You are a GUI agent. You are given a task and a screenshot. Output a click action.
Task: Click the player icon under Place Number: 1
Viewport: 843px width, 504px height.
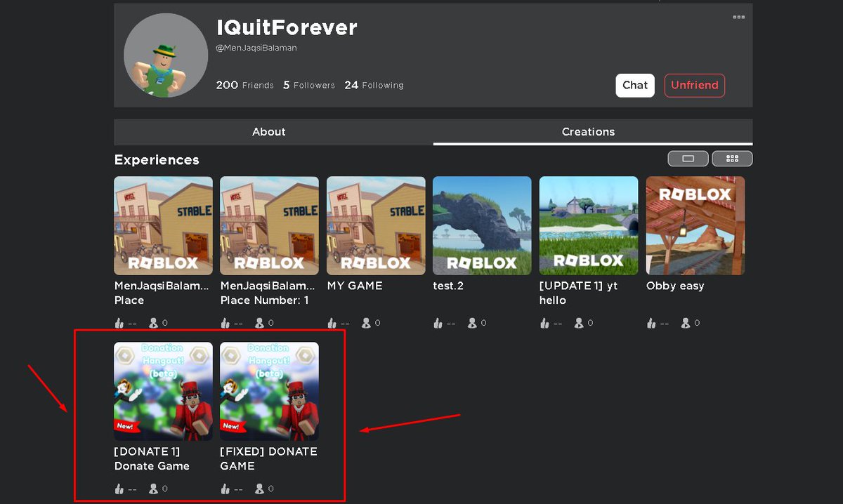click(x=259, y=323)
